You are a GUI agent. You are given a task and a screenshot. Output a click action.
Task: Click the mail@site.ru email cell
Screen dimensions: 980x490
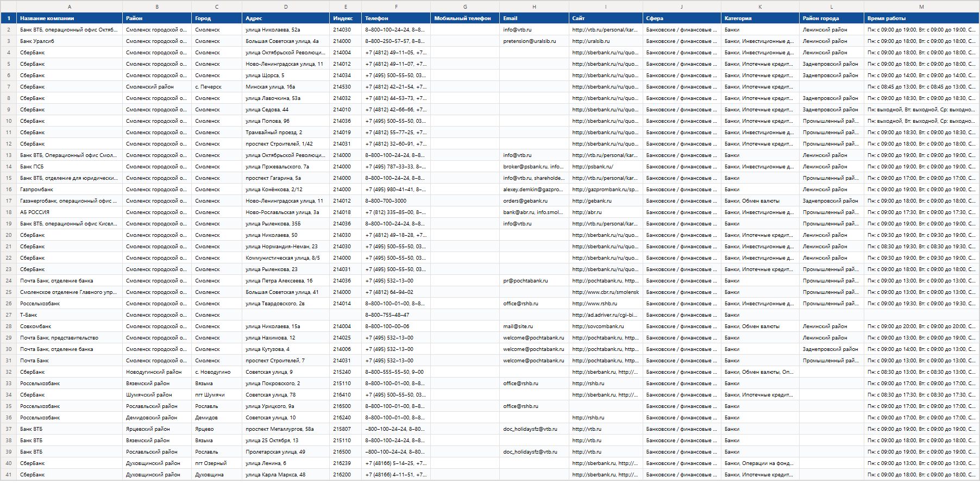(x=534, y=326)
